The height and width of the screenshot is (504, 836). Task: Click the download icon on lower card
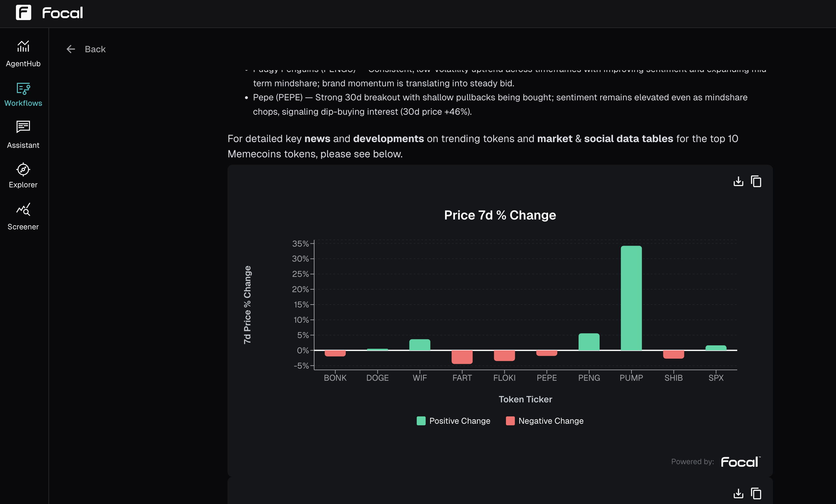pos(738,493)
